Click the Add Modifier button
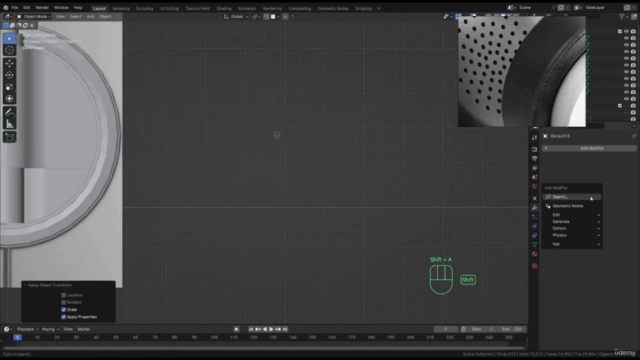640x360 pixels. 589,149
